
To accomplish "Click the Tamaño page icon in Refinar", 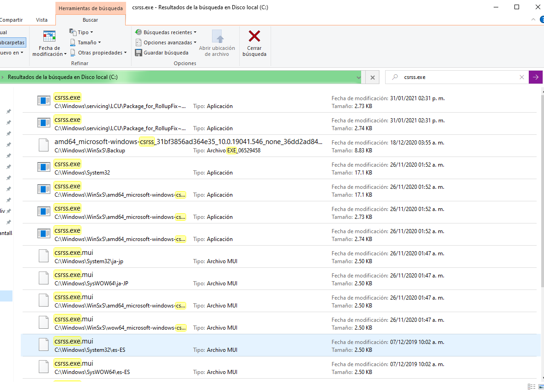I will [73, 42].
